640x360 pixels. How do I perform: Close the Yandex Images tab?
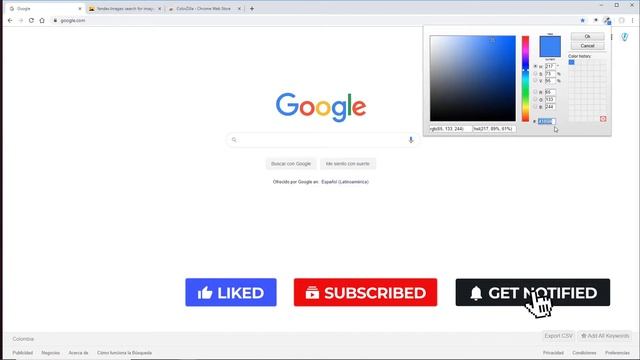pos(160,9)
